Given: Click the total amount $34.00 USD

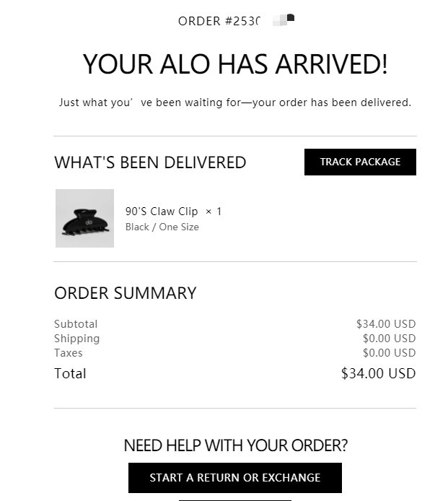Looking at the screenshot, I should [378, 373].
